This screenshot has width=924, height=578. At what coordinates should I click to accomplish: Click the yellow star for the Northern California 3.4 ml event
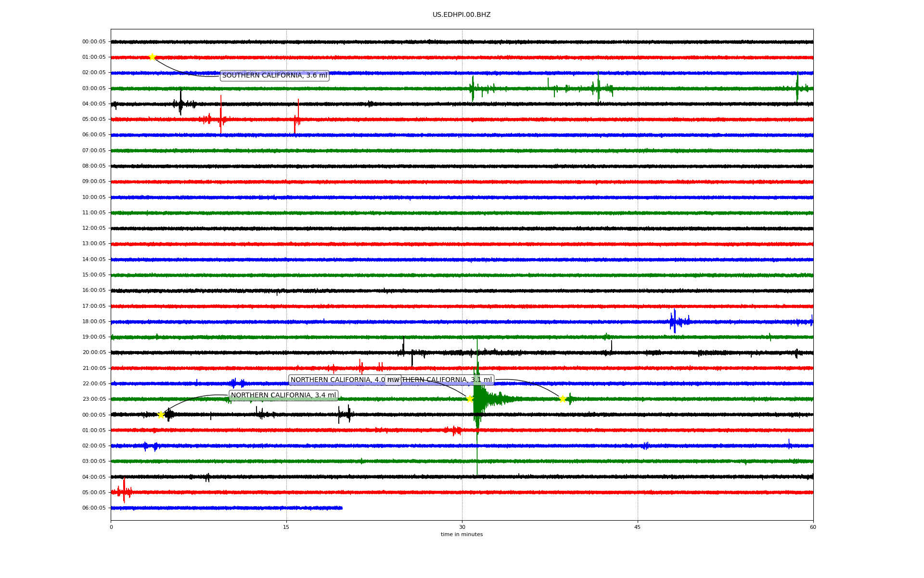[161, 415]
